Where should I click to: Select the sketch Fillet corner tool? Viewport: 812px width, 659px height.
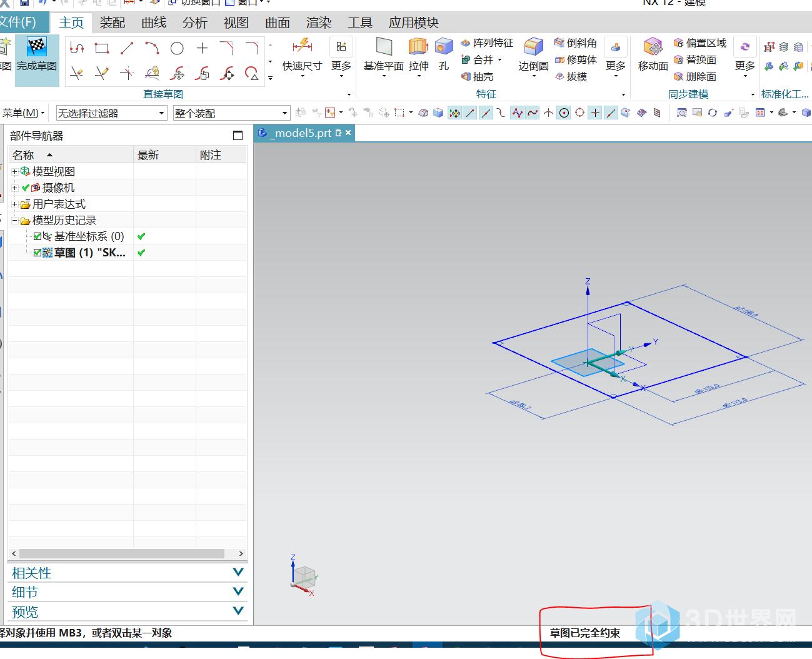252,48
